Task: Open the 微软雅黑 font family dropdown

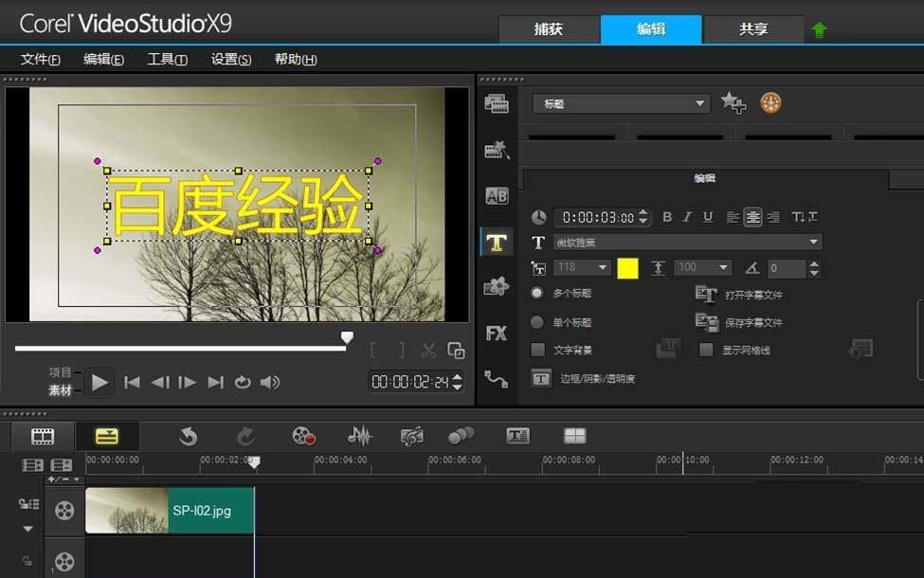Action: click(813, 242)
